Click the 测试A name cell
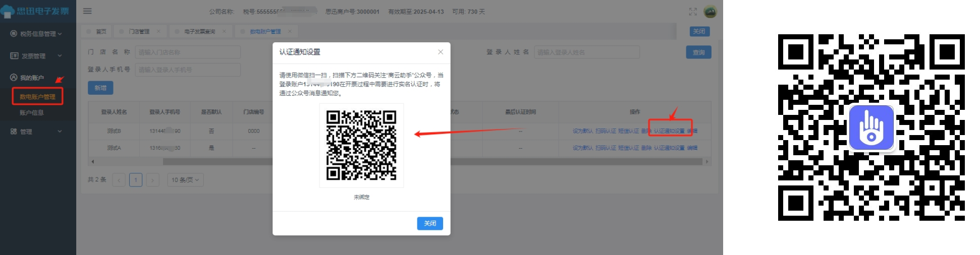Viewport: 980px width, 255px height. click(x=114, y=148)
